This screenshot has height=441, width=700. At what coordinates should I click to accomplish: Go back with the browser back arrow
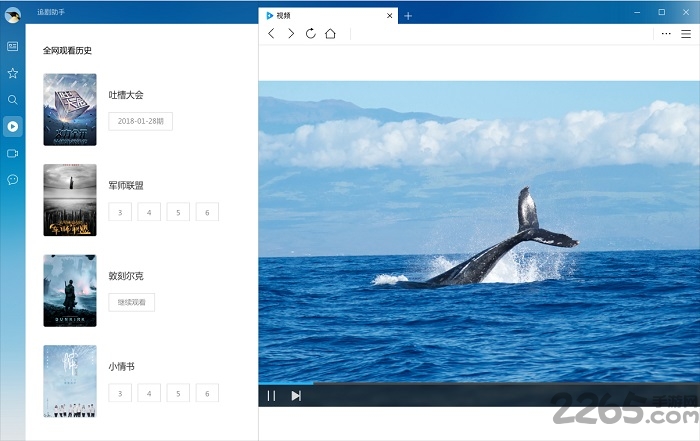[x=271, y=33]
